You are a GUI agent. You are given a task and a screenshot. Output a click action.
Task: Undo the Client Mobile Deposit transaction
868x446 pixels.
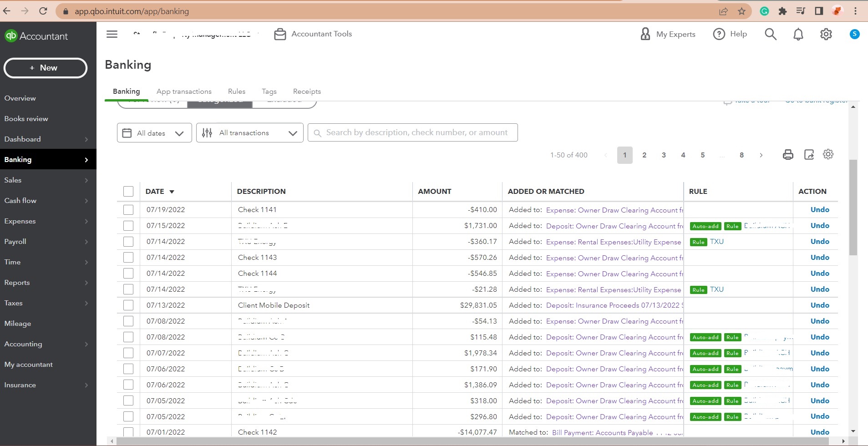(x=820, y=305)
